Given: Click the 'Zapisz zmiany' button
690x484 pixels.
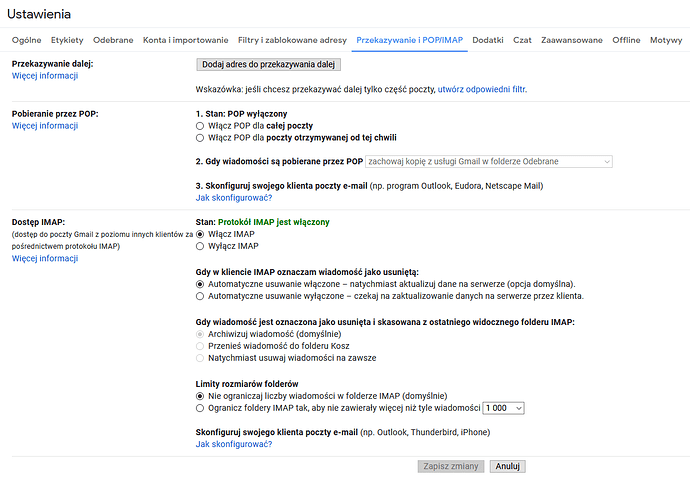Looking at the screenshot, I should click(x=451, y=466).
